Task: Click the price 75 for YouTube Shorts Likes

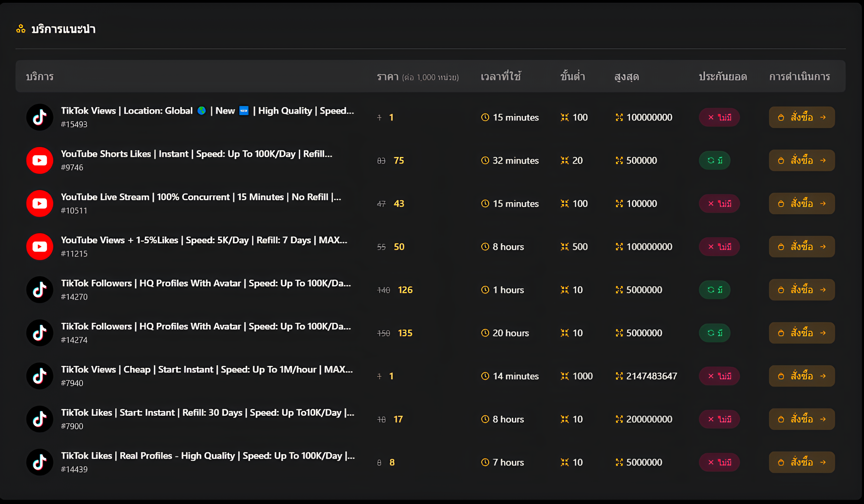Action: coord(399,161)
